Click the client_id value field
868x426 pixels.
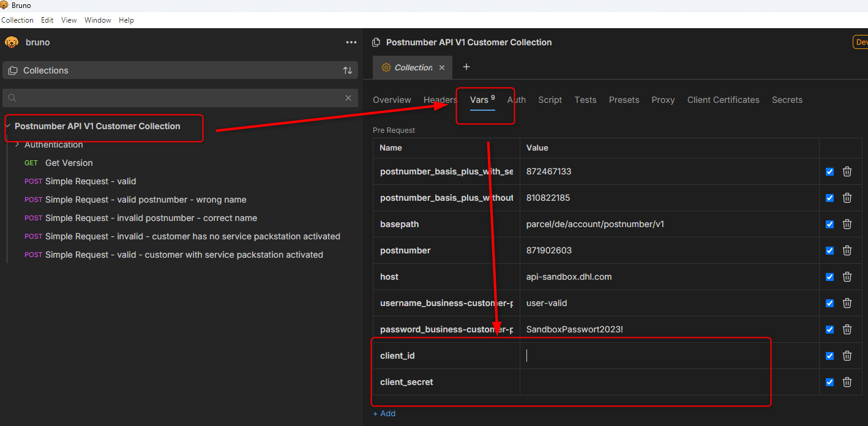670,356
